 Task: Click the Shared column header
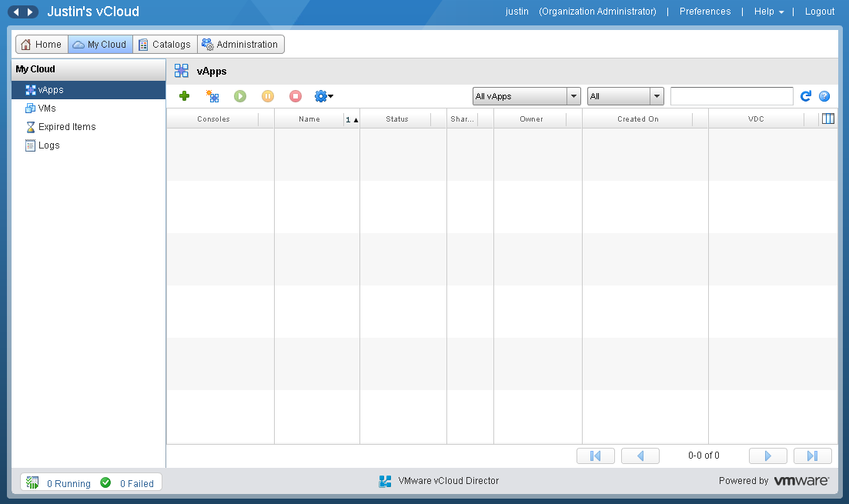tap(462, 119)
